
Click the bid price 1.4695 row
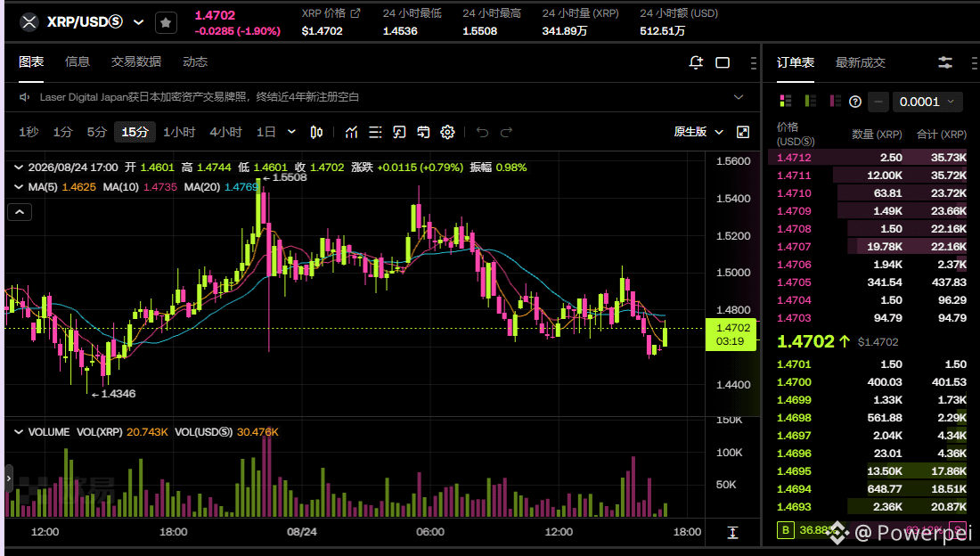(871, 471)
